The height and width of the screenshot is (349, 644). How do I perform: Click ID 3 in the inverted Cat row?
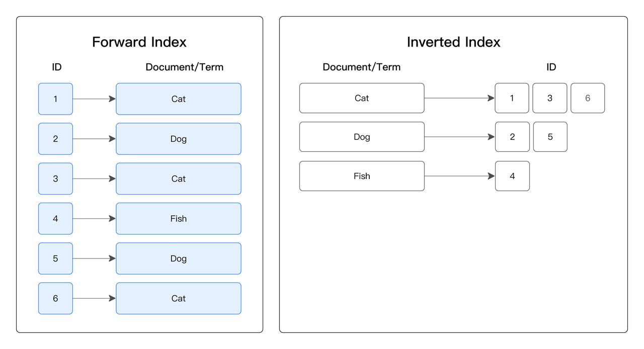tap(550, 98)
